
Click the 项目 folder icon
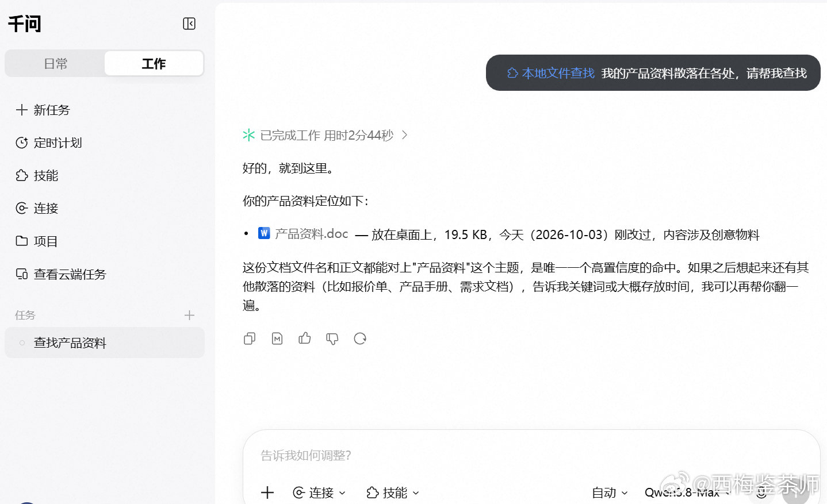tap(22, 241)
